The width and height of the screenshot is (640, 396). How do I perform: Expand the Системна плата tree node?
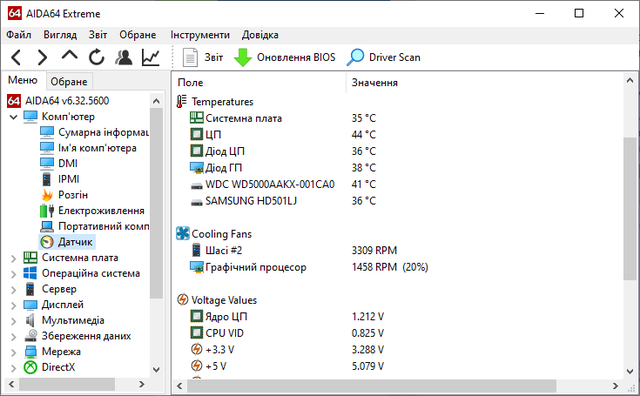tap(13, 258)
